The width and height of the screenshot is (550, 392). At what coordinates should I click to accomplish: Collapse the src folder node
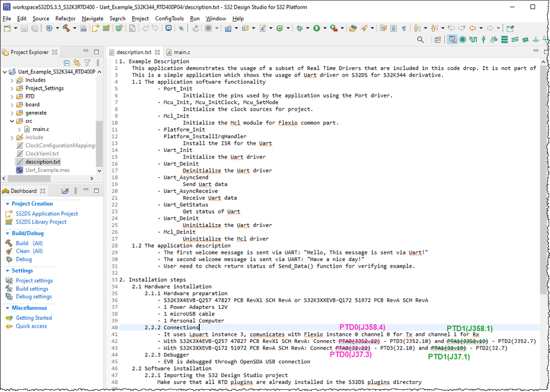pos(12,121)
